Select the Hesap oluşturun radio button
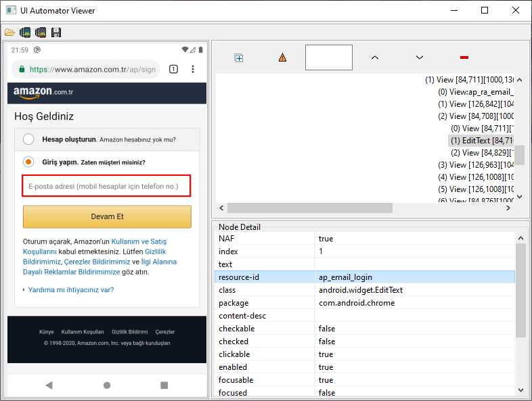Screen dimensions: 532x401 [x=28, y=139]
